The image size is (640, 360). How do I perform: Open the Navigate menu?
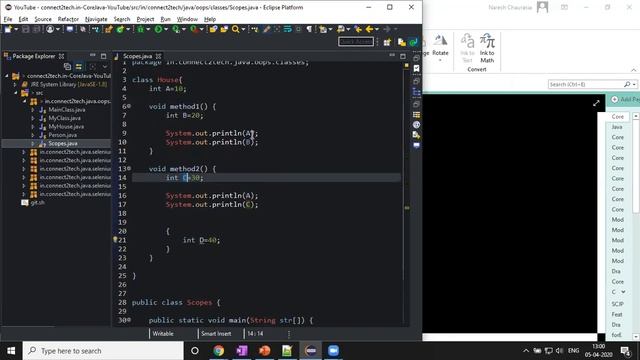point(96,19)
